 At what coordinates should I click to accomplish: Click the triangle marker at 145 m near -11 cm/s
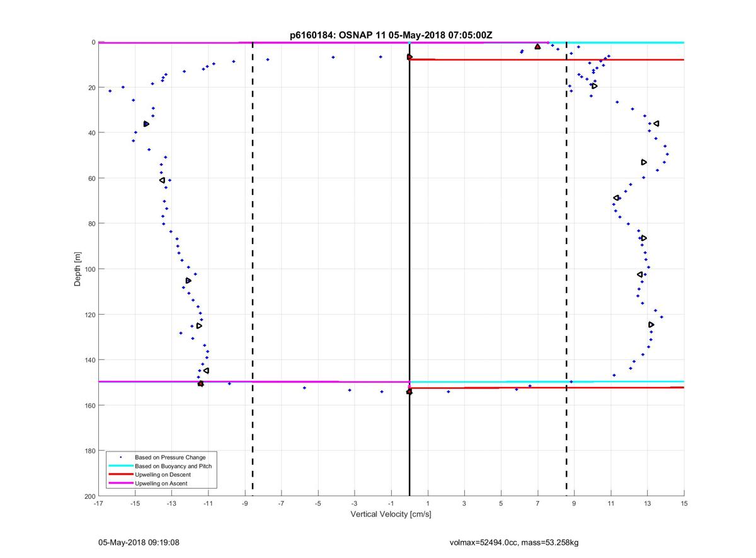click(206, 371)
